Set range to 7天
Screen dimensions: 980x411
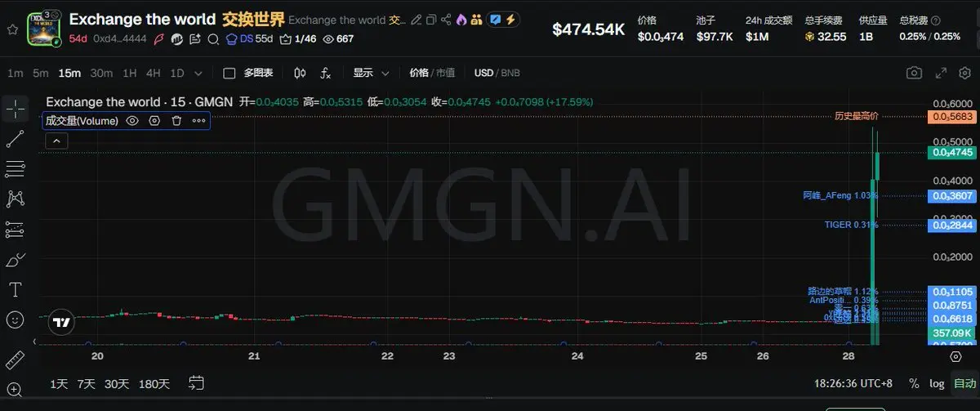pos(86,383)
